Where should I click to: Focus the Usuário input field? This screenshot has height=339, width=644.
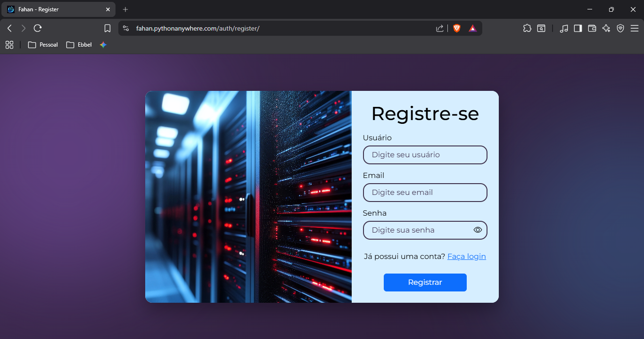click(425, 155)
